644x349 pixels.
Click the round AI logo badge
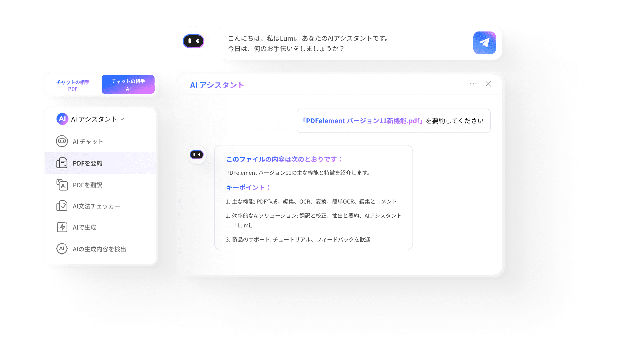(x=62, y=119)
